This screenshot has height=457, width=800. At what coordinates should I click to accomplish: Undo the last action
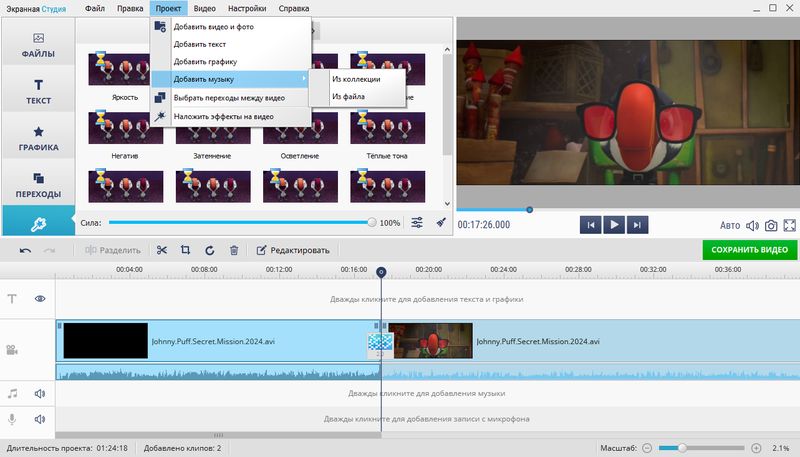pos(25,250)
